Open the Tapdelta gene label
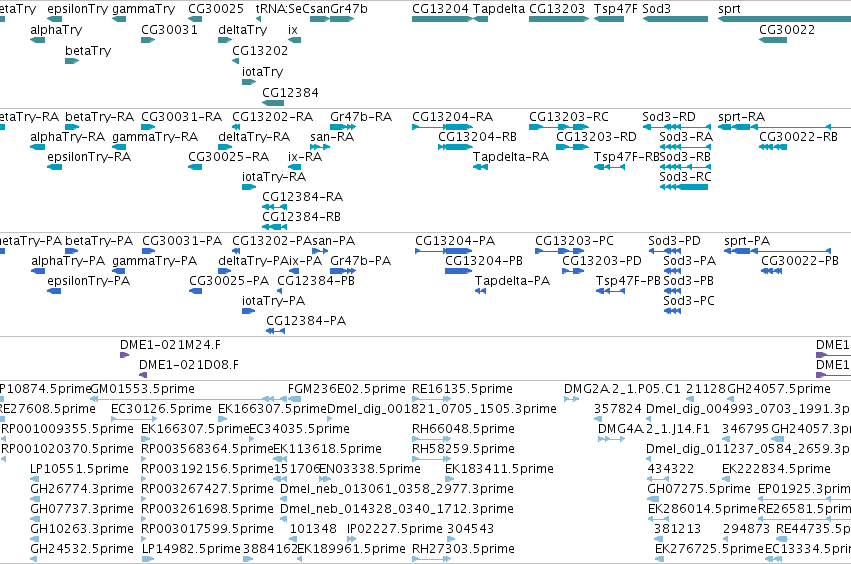The image size is (851, 564). [x=499, y=9]
